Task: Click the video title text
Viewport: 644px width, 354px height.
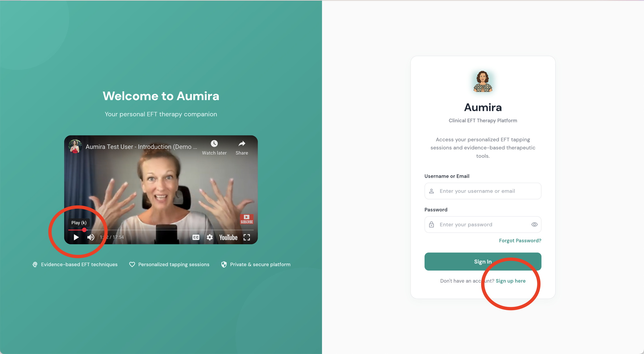Action: pos(141,147)
